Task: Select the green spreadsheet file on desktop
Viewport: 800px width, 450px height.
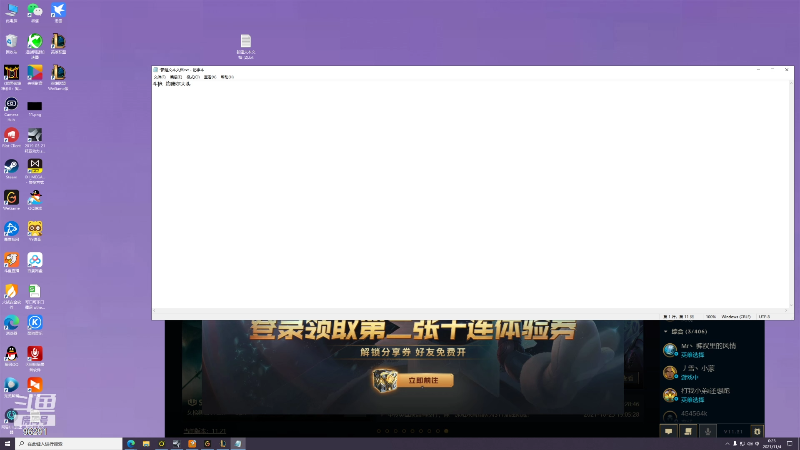Action: (x=35, y=296)
